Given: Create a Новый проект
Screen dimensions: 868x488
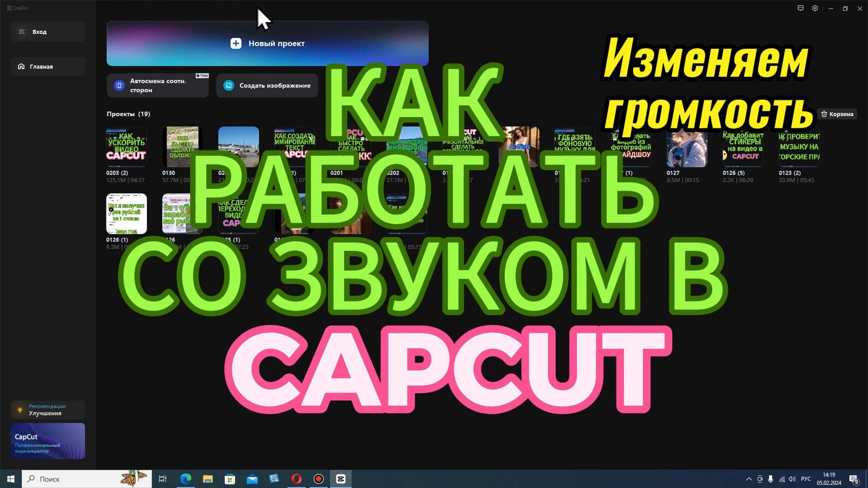Looking at the screenshot, I should (268, 43).
